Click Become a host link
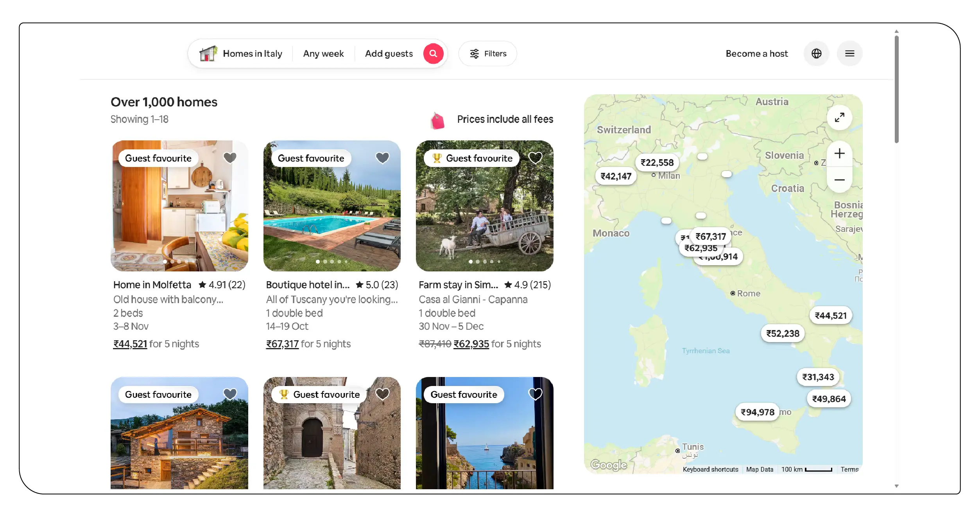Viewport: 980px width, 517px height. pos(756,54)
